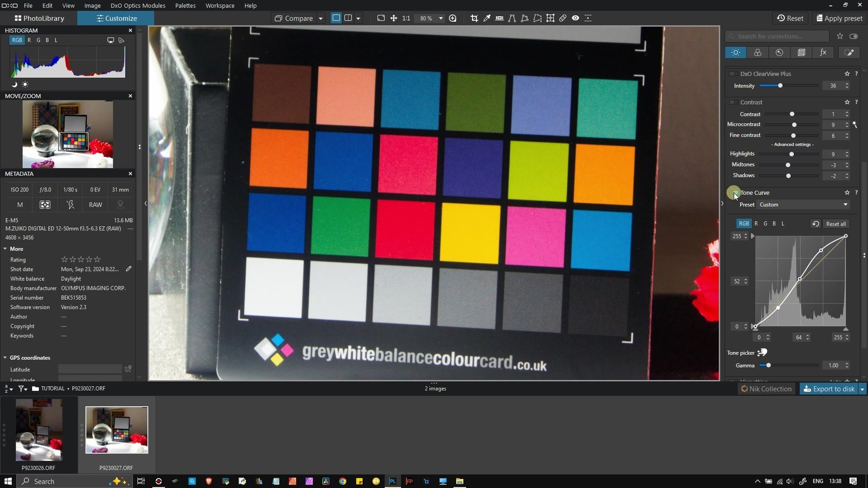Open the Tone Curve Preset dropdown

click(x=803, y=204)
